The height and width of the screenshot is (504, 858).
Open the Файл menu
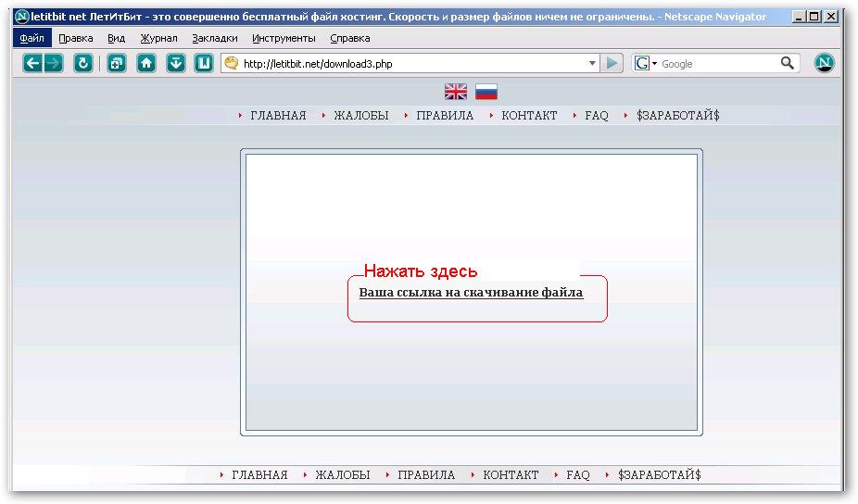point(32,38)
